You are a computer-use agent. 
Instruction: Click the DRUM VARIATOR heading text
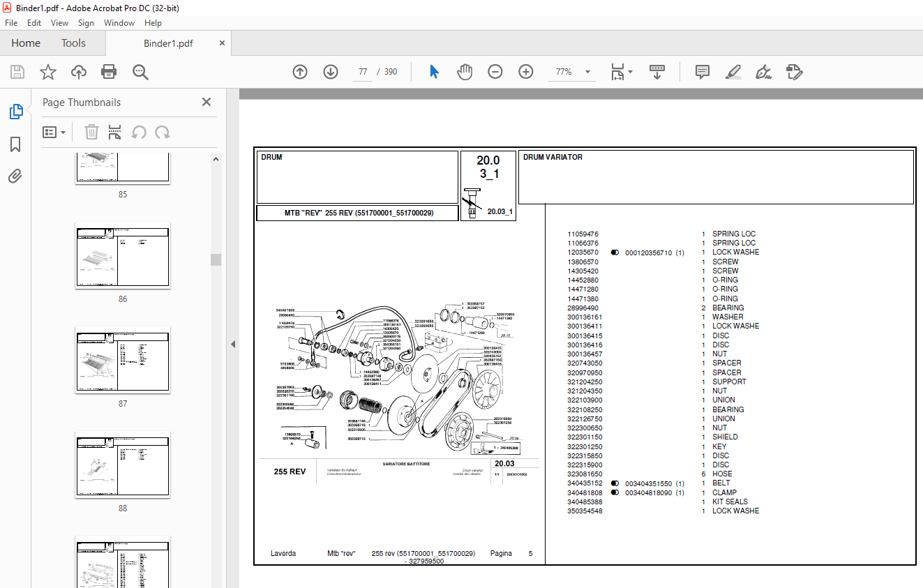553,158
